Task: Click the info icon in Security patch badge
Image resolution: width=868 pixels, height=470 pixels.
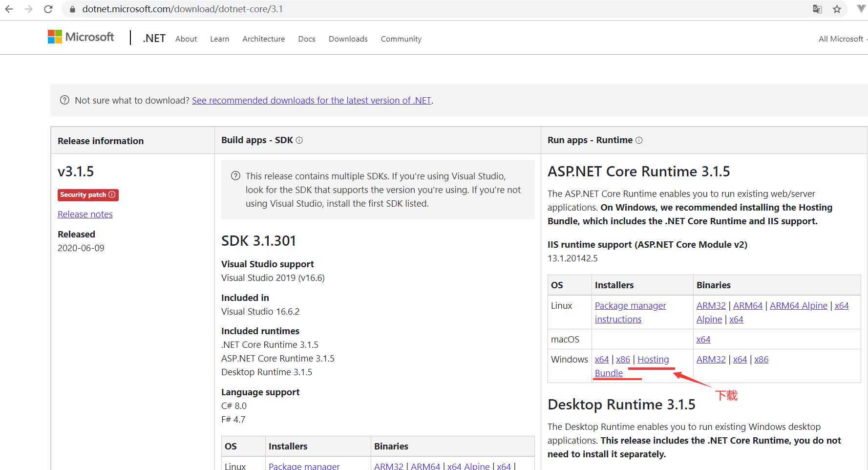Action: coord(112,194)
